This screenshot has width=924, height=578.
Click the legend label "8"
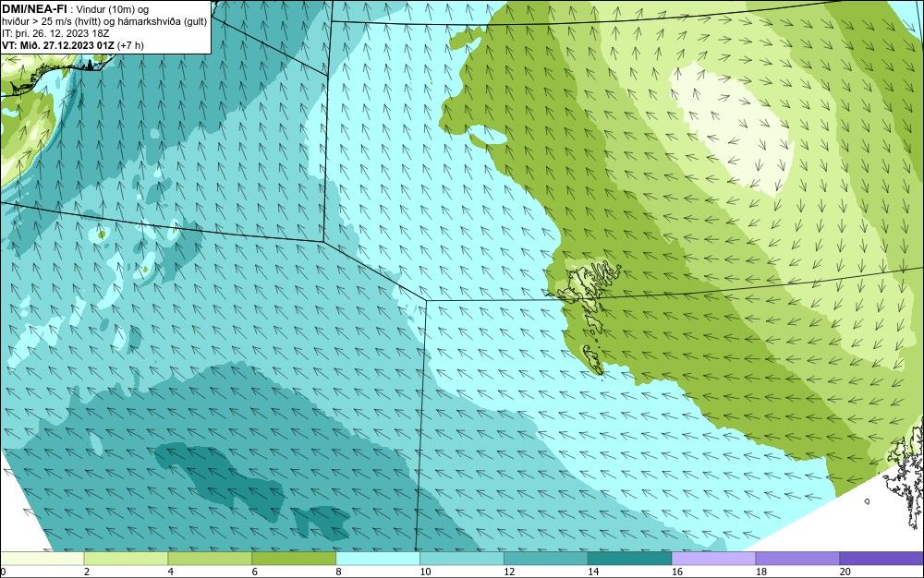click(x=338, y=572)
